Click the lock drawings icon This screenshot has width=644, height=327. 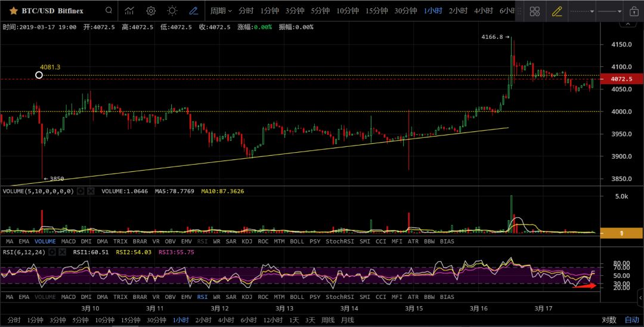[x=634, y=11]
